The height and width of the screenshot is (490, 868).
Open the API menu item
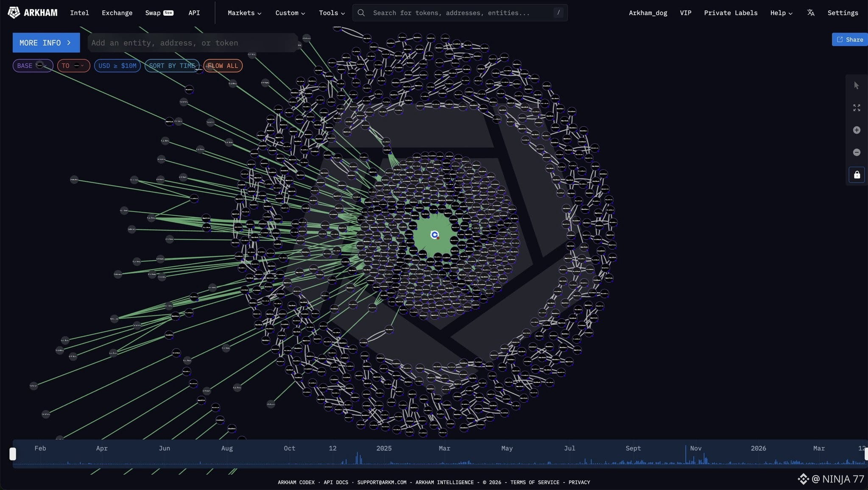click(x=194, y=13)
